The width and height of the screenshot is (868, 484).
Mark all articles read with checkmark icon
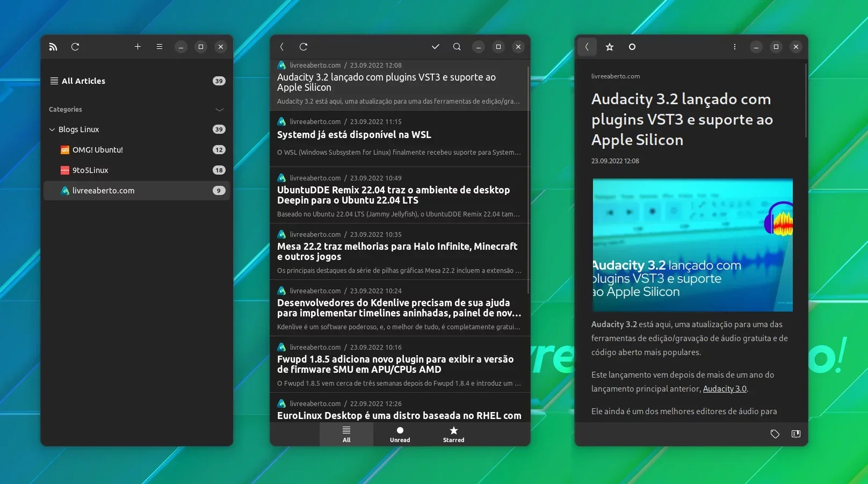coord(436,47)
